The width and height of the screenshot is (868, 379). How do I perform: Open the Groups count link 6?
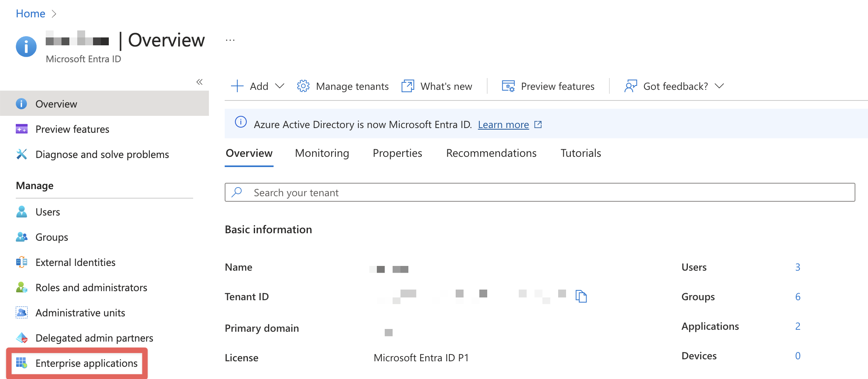pos(797,297)
